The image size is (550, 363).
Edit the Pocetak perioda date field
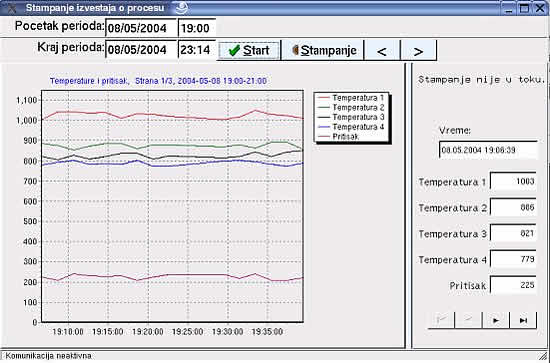pyautogui.click(x=141, y=28)
